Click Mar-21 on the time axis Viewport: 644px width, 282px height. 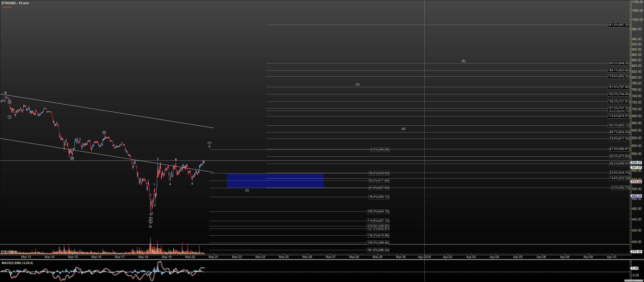(x=214, y=257)
